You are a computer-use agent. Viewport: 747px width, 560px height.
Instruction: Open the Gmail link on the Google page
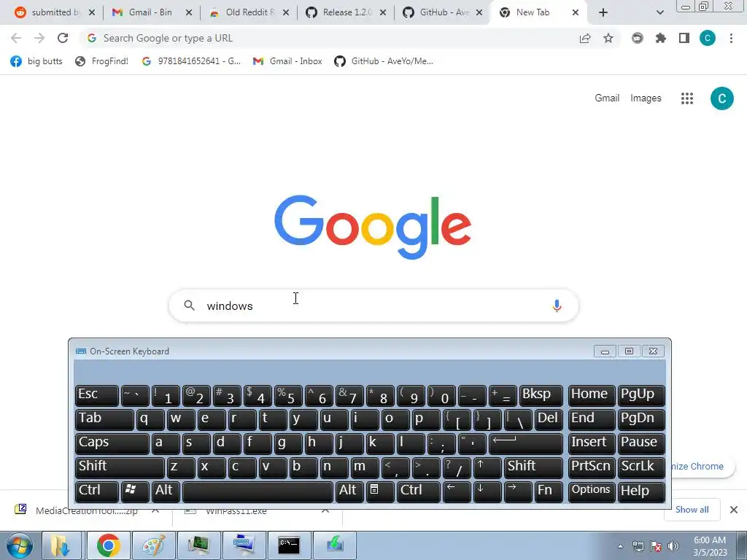(x=607, y=98)
